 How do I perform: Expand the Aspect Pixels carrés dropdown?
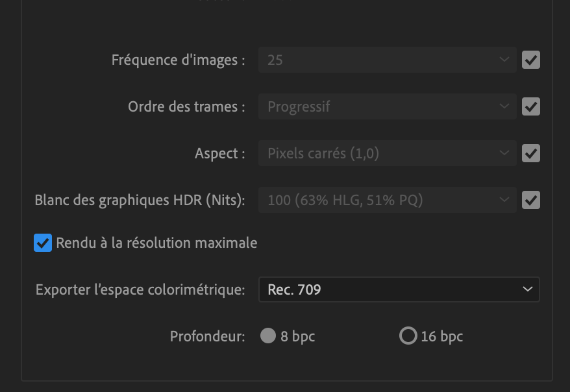(387, 154)
